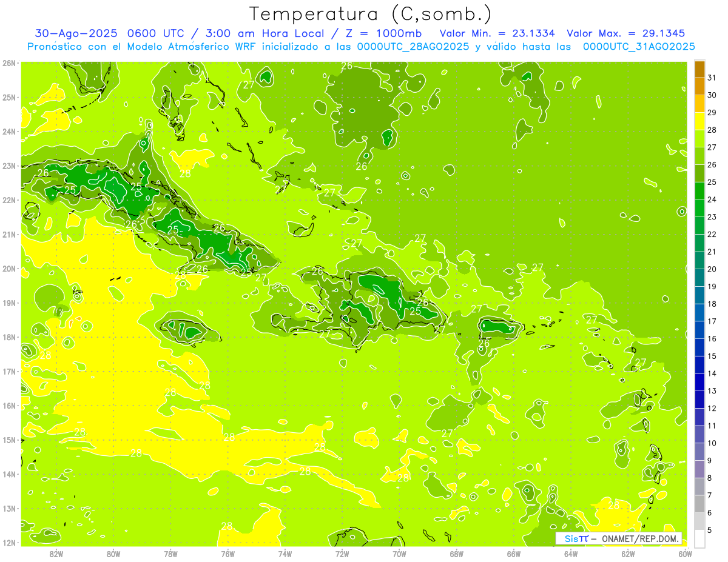Pick the green 24–25 color scale segment
This screenshot has width=728, height=562.
pyautogui.click(x=699, y=190)
